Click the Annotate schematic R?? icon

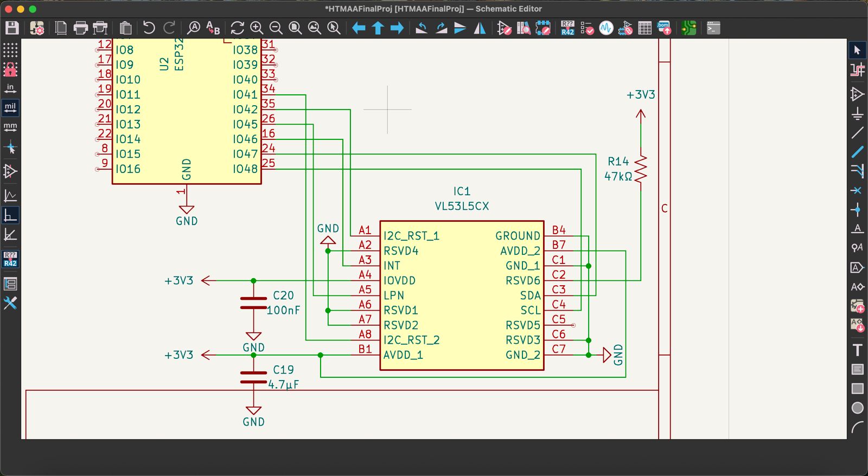[567, 28]
